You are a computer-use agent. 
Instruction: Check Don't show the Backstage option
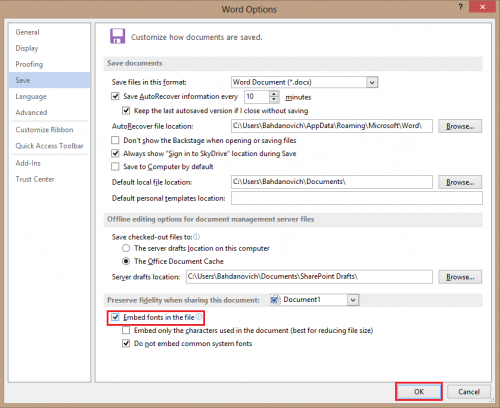(115, 140)
